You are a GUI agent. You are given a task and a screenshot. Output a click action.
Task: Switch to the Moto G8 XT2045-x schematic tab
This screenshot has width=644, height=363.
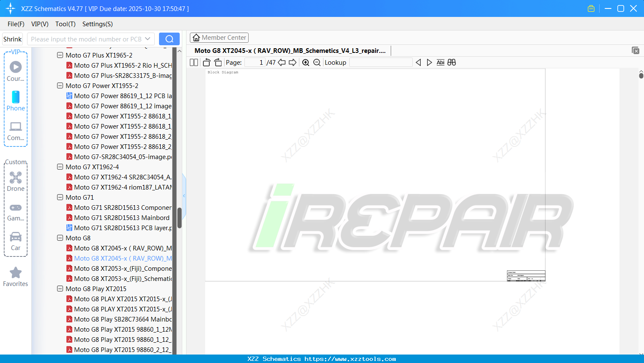(x=290, y=50)
